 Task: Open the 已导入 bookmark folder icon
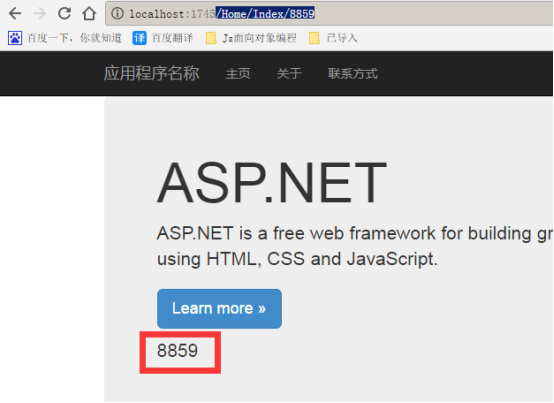pyautogui.click(x=314, y=38)
